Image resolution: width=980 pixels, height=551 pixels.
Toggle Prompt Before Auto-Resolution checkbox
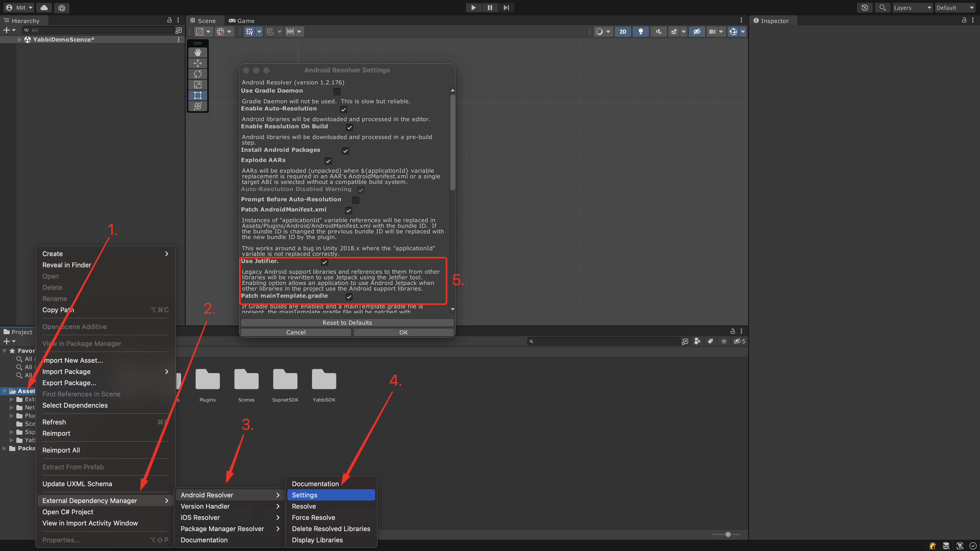tap(356, 201)
